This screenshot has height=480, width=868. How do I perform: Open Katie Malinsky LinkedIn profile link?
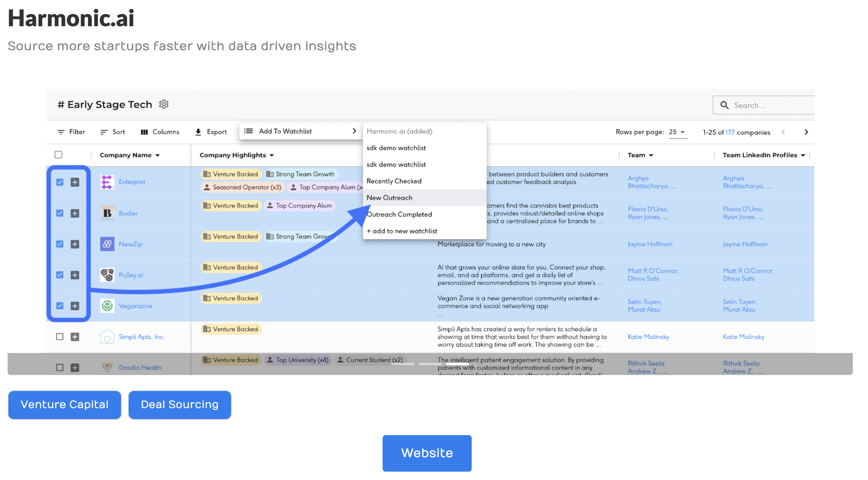tap(744, 337)
